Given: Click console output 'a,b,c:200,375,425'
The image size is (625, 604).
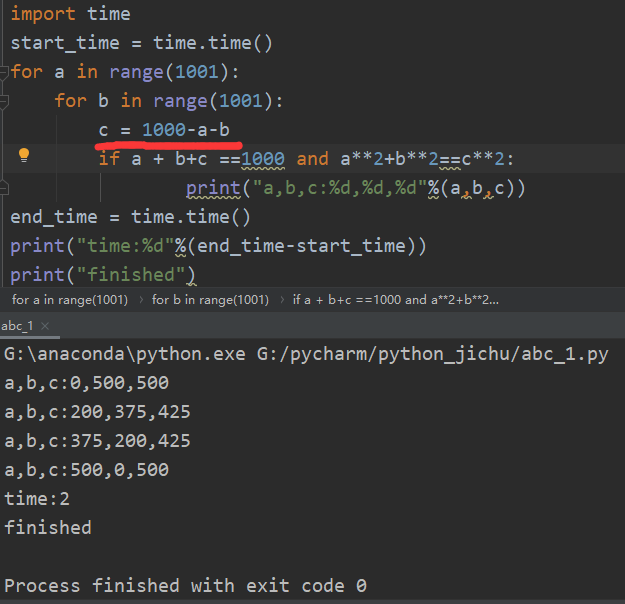Looking at the screenshot, I should coord(97,412).
